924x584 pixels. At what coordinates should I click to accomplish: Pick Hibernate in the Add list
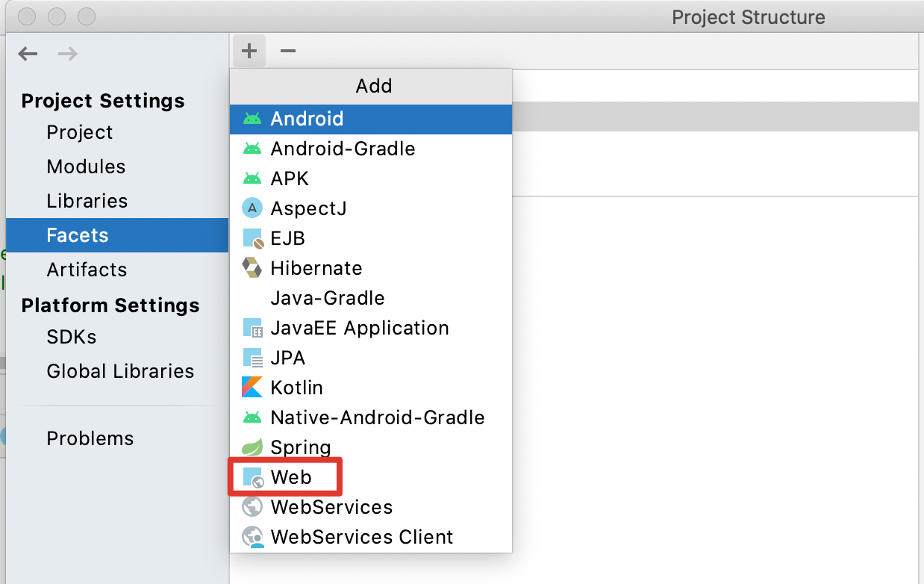coord(316,268)
